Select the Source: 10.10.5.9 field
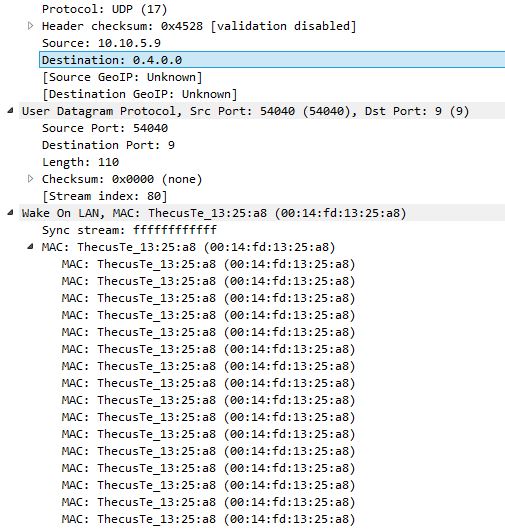 point(101,43)
